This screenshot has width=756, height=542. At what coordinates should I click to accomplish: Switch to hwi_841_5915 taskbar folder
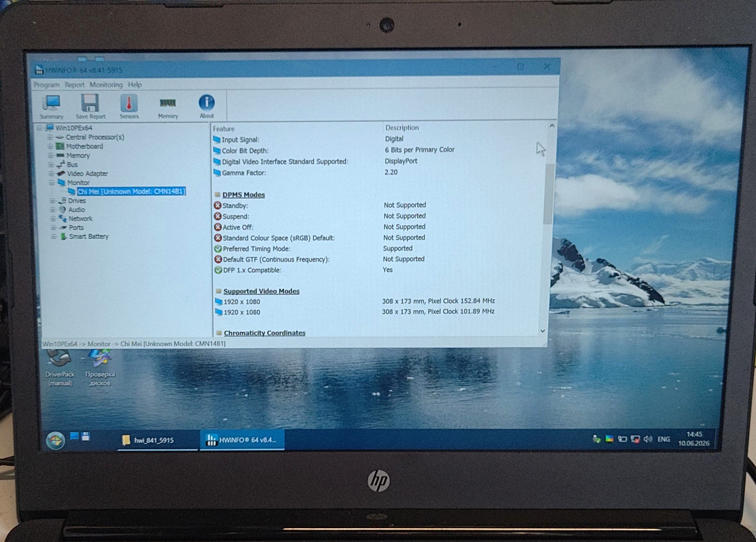(x=157, y=440)
